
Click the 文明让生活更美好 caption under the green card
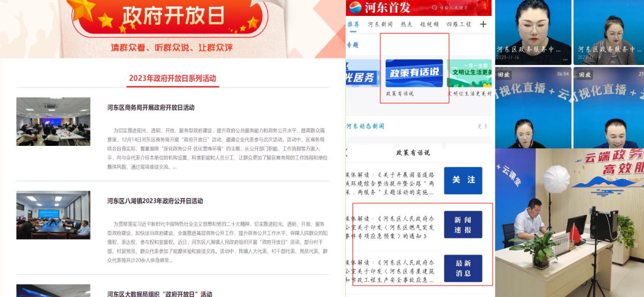pyautogui.click(x=469, y=93)
